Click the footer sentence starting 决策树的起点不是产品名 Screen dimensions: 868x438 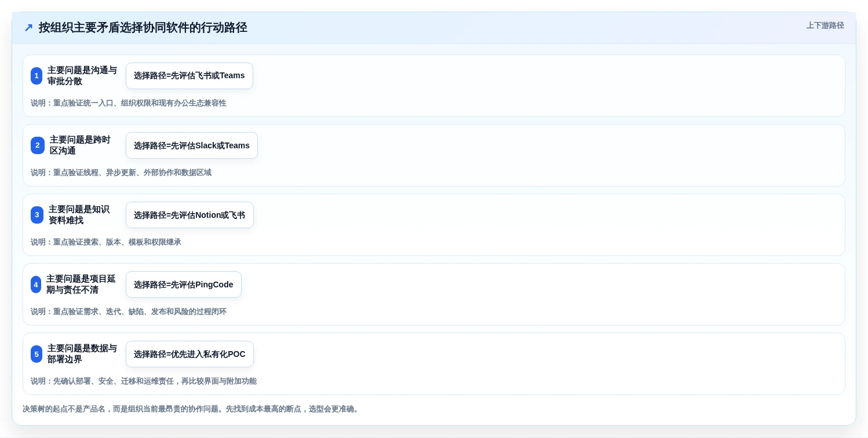192,409
